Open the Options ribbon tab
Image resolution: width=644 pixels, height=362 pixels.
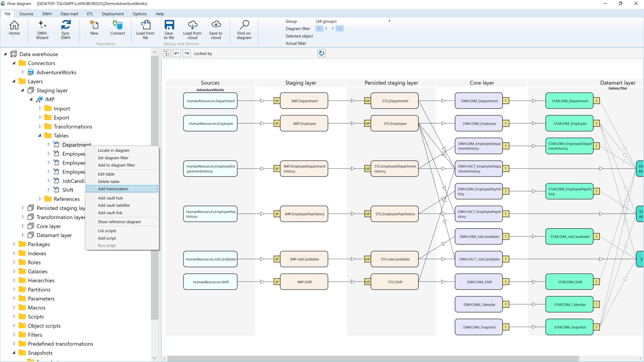pyautogui.click(x=140, y=14)
